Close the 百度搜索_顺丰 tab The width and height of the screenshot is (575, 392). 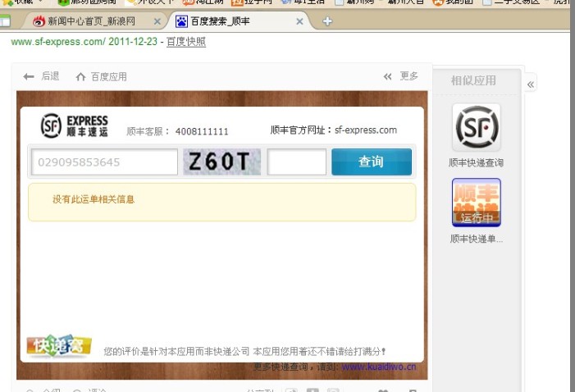pos(299,21)
